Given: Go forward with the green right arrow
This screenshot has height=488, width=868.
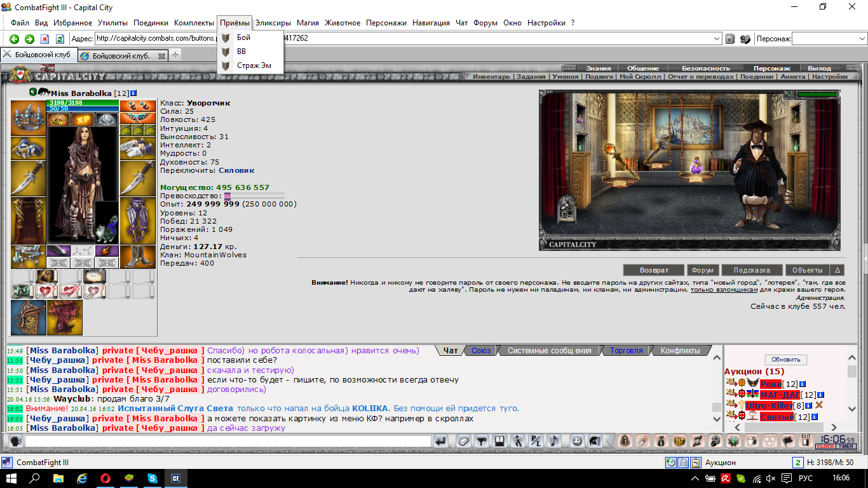Looking at the screenshot, I should 29,39.
